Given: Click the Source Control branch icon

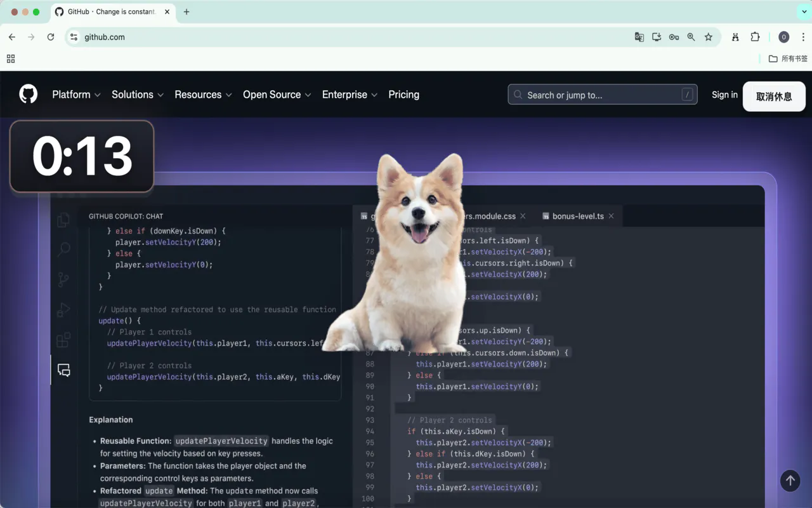Looking at the screenshot, I should [63, 279].
